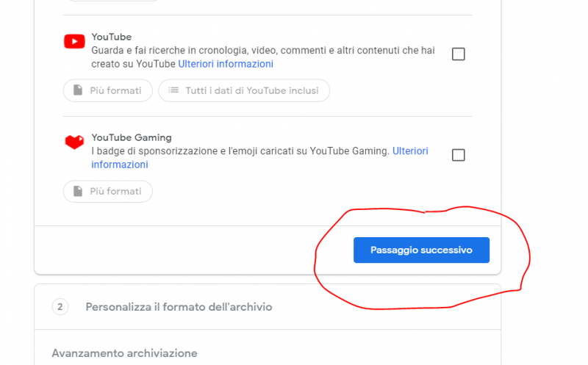Expand Personalizza il formato dell'archivio section

[179, 306]
